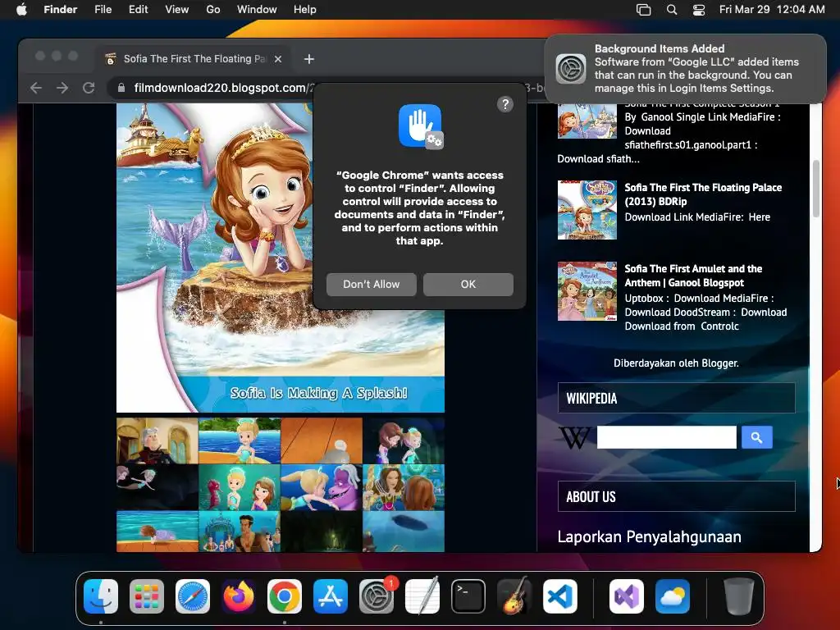Click the DoodStream Download link
840x630 pixels.
pyautogui.click(x=764, y=313)
